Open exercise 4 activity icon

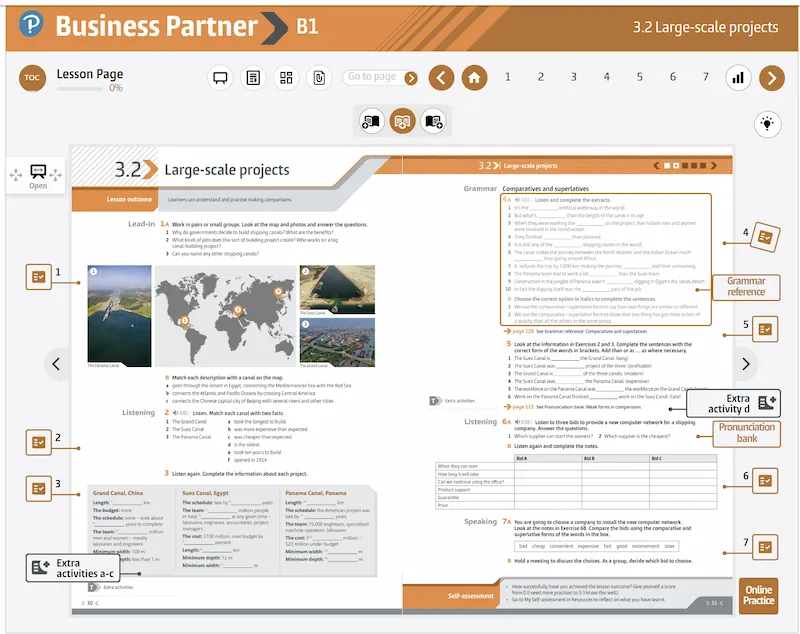click(765, 237)
